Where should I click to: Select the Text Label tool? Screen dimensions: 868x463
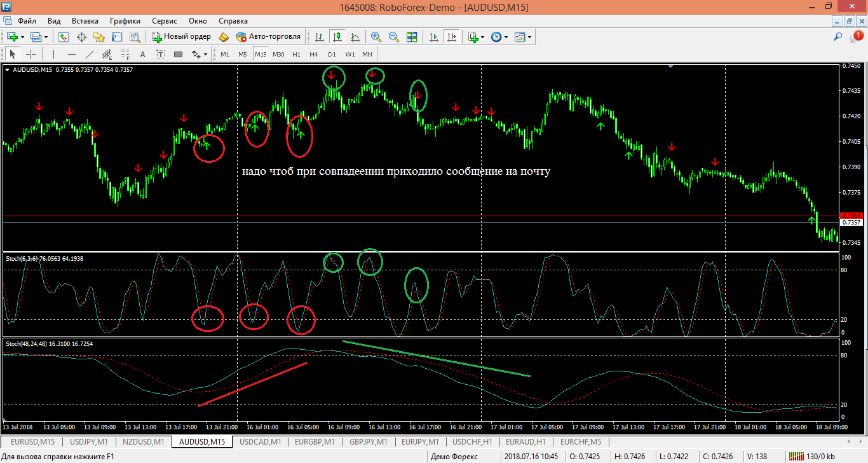tap(160, 54)
